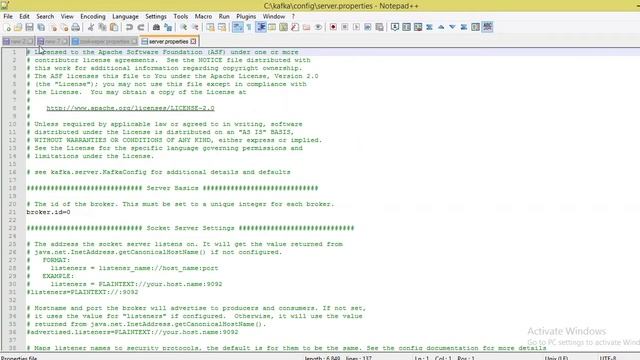Open the apache.org LICENSE-2.0 link
Screen dimensions: 640x360
point(130,108)
